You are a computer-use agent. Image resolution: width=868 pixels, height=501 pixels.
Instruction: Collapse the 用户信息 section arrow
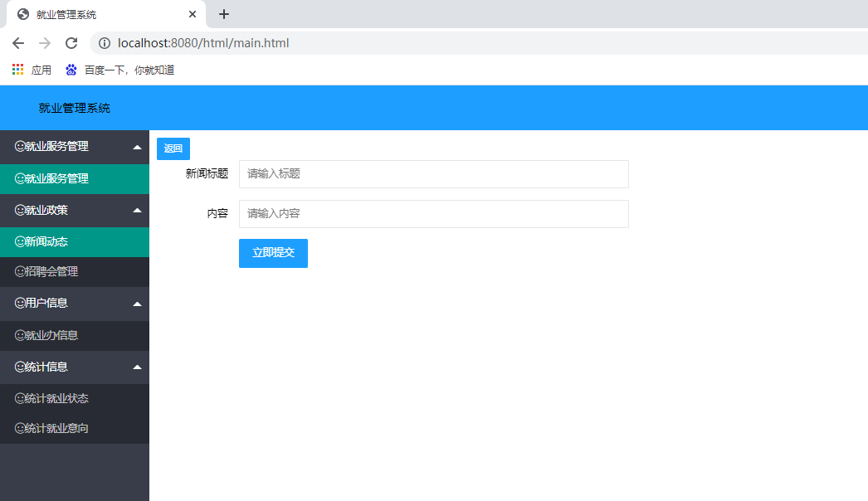[x=138, y=303]
